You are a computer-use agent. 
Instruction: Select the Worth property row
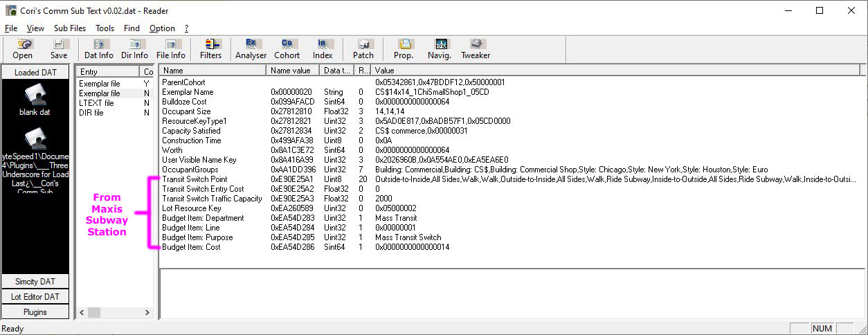(512, 150)
